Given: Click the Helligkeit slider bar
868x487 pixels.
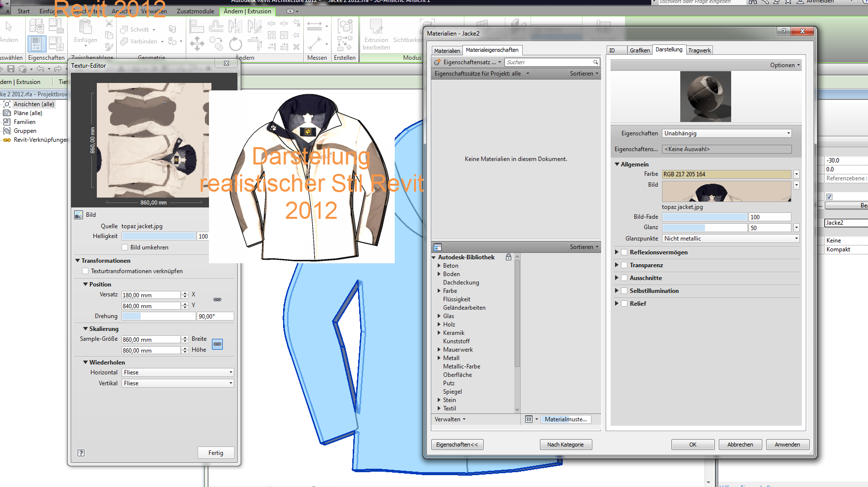Looking at the screenshot, I should [x=159, y=236].
